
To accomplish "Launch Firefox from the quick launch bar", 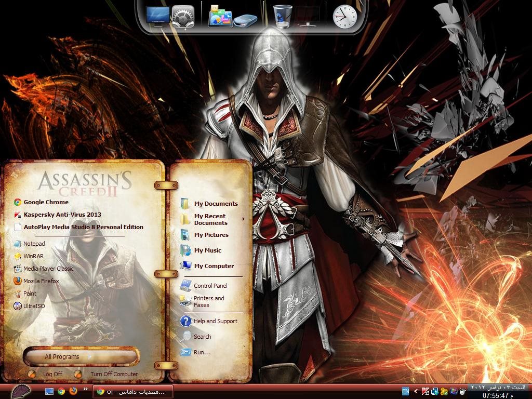I will pos(73,391).
